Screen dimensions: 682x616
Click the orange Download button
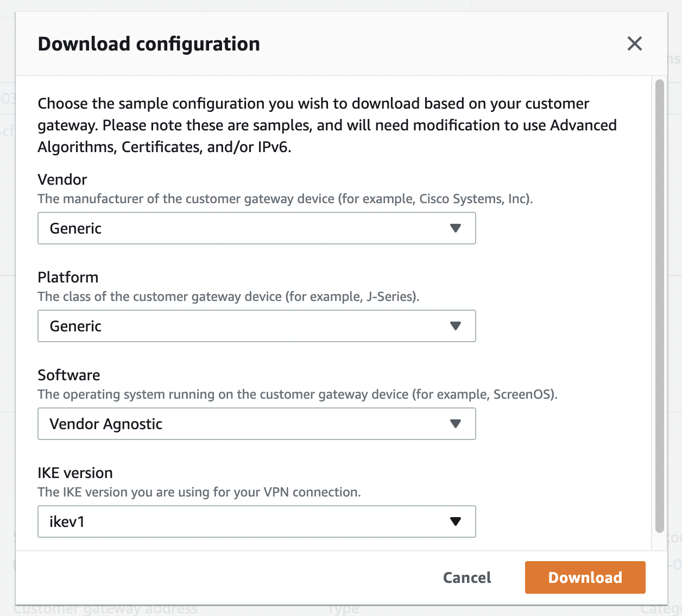pos(585,577)
